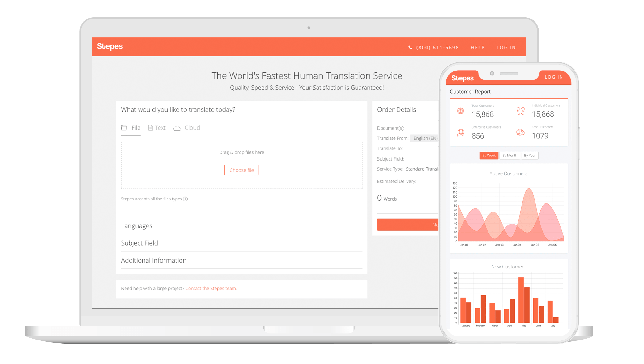Screen dimensions: 644x364
Task: Click the document icon beside Text
Action: tap(151, 128)
